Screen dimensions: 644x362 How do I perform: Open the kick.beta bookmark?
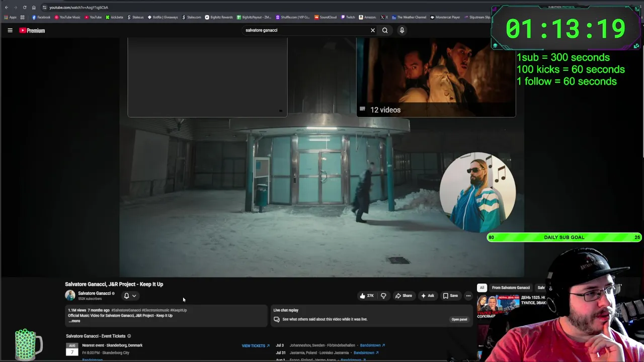tap(114, 17)
